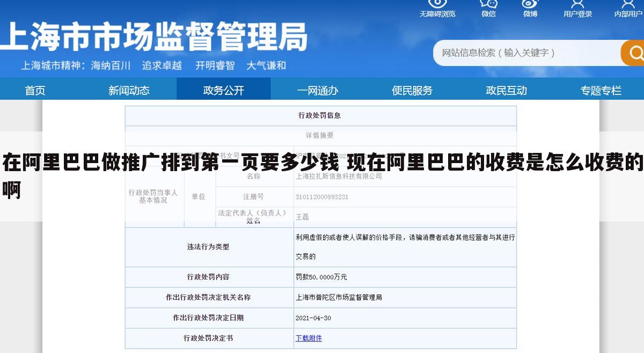Go to the 首页 home tab
This screenshot has width=644, height=353.
(x=35, y=90)
